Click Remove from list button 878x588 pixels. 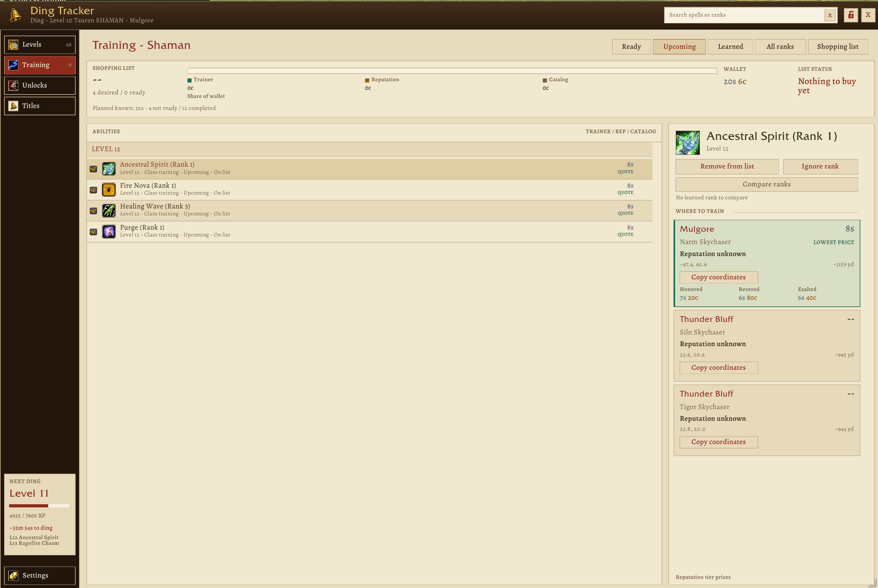tap(727, 167)
